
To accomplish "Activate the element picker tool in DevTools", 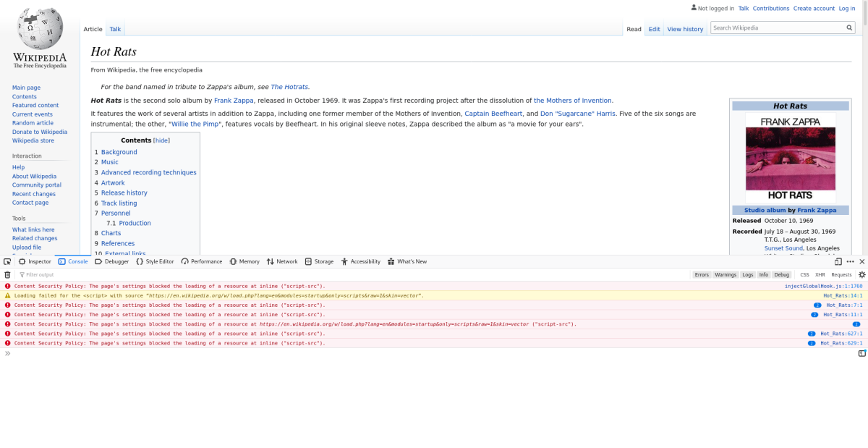I will pyautogui.click(x=7, y=261).
